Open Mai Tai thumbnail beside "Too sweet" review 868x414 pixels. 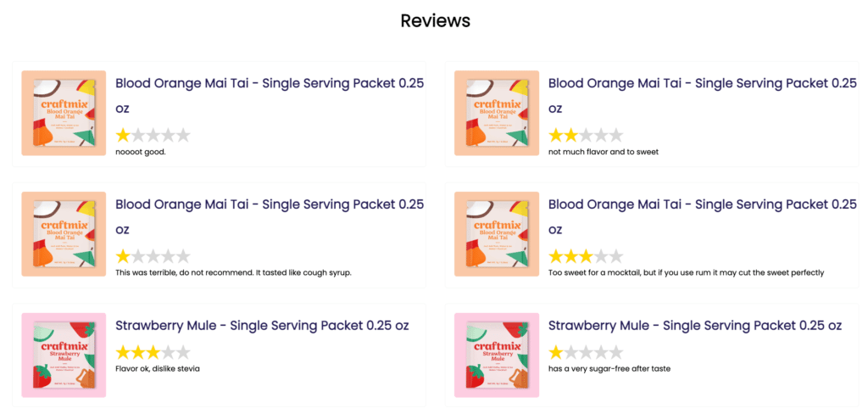pyautogui.click(x=497, y=234)
